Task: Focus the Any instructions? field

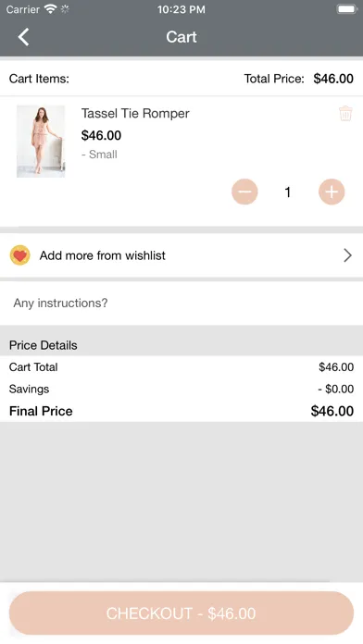Action: pyautogui.click(x=181, y=303)
